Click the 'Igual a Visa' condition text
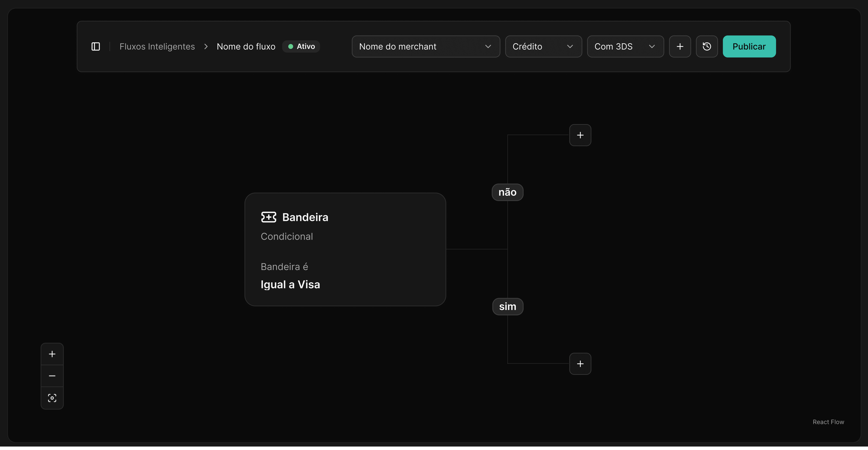Viewport: 868px width, 450px height. [290, 285]
